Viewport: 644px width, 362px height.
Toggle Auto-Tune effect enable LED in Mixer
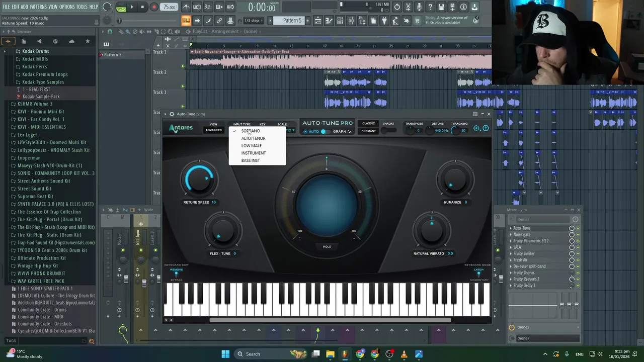[x=578, y=228]
